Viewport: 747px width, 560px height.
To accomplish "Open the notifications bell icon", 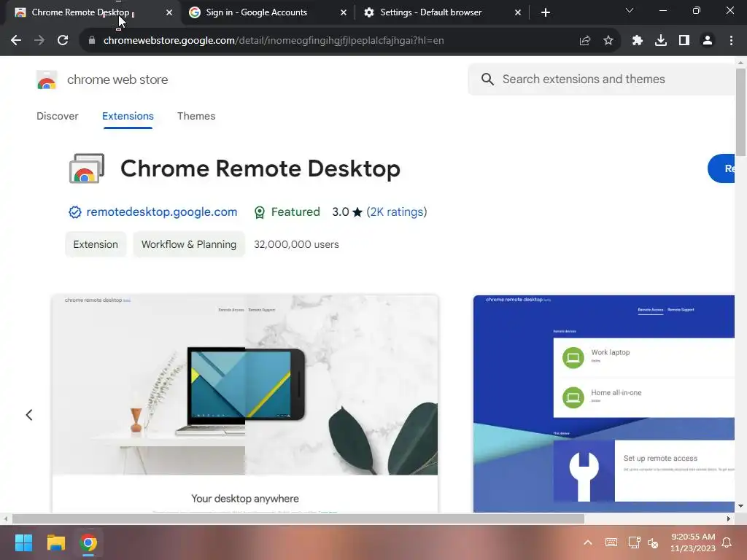I will point(727,542).
